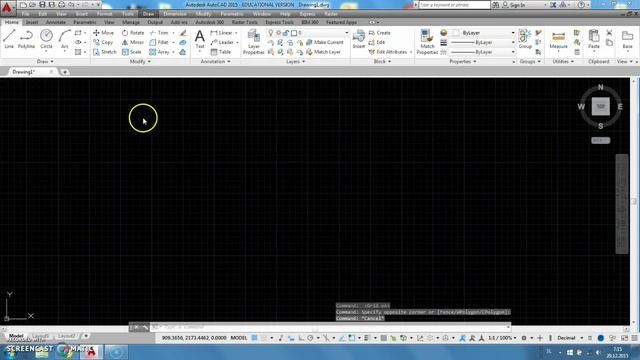The image size is (640, 360).
Task: Switch to the Express Tools ribbon tab
Action: pos(280,22)
